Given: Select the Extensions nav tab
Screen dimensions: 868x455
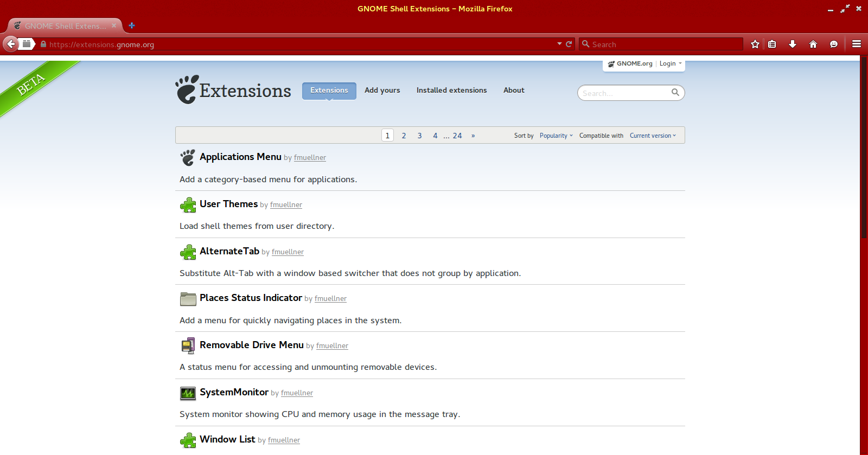Looking at the screenshot, I should [329, 91].
